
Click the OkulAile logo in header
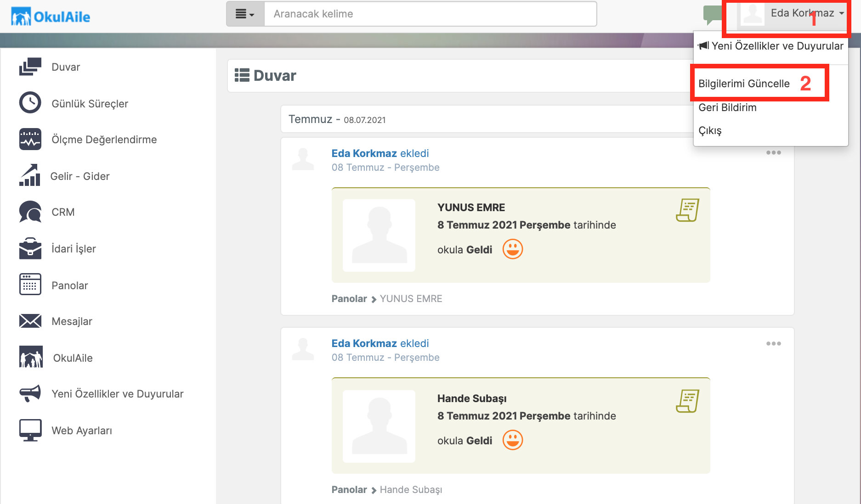point(51,17)
